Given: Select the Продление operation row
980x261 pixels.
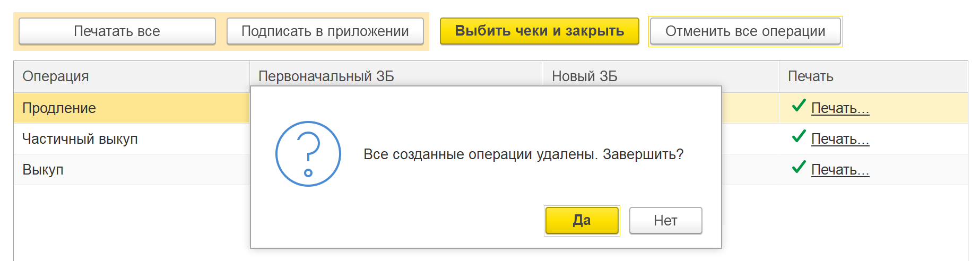Looking at the screenshot, I should [x=132, y=108].
